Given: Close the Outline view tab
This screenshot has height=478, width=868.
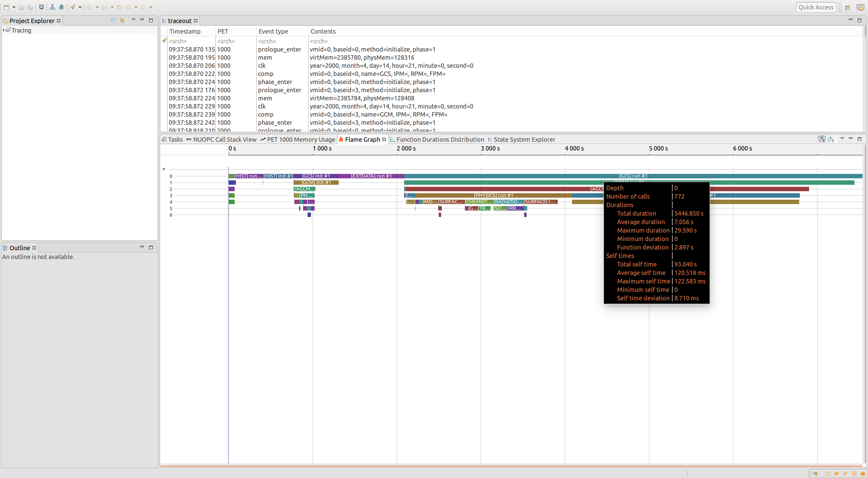Looking at the screenshot, I should (34, 248).
